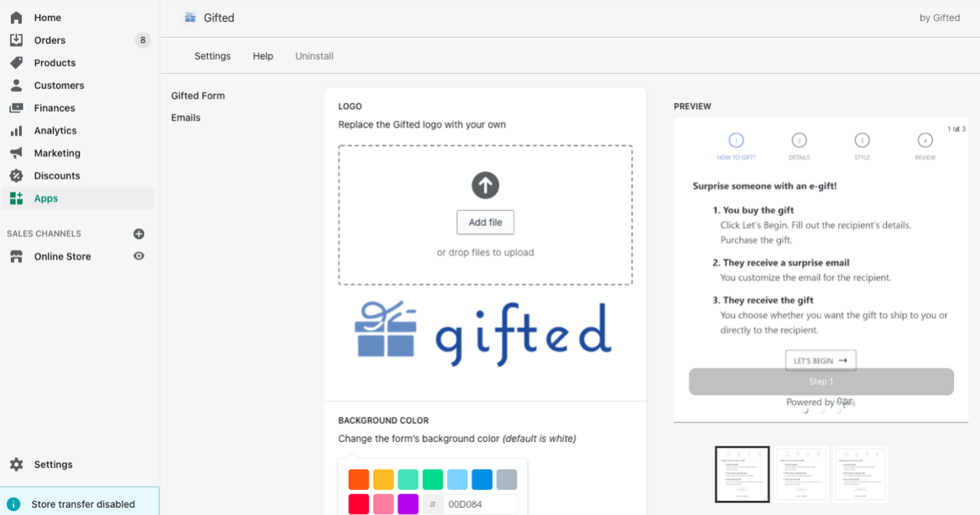The width and height of the screenshot is (980, 515).
Task: Add a sales channel with plus icon
Action: tap(139, 234)
